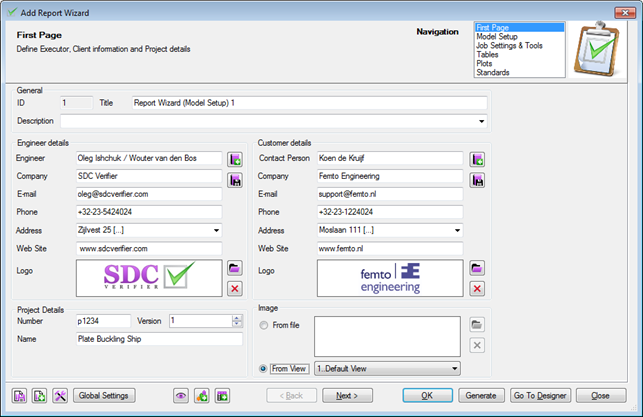The height and width of the screenshot is (417, 643).
Task: Open the 1..Default View dropdown
Action: [387, 369]
